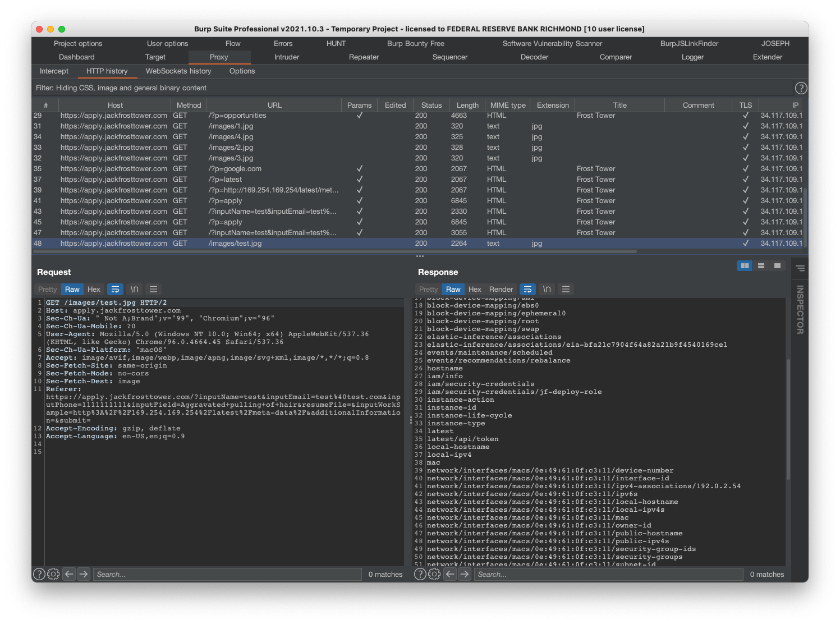Viewport: 840px width, 624px height.
Task: Toggle word wrap icon in Request panel
Action: click(115, 290)
